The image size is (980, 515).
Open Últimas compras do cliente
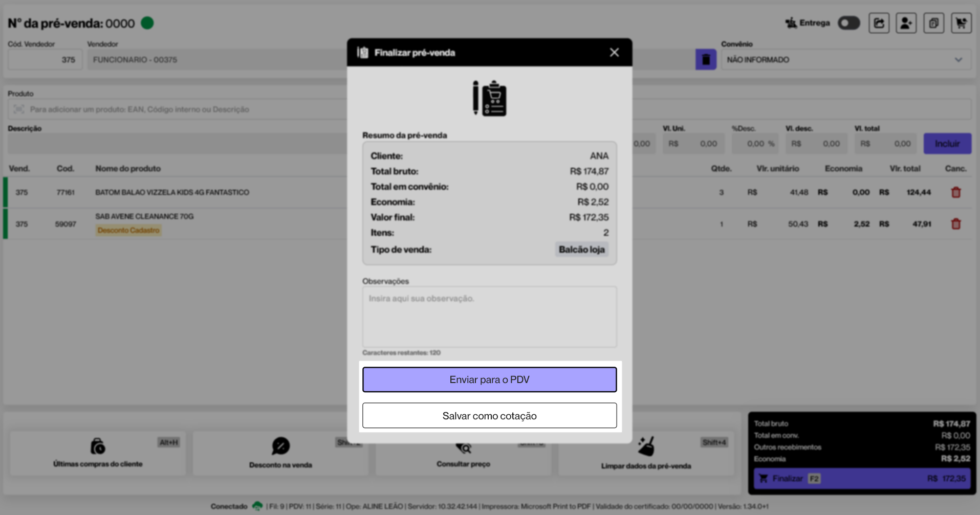[x=98, y=453]
